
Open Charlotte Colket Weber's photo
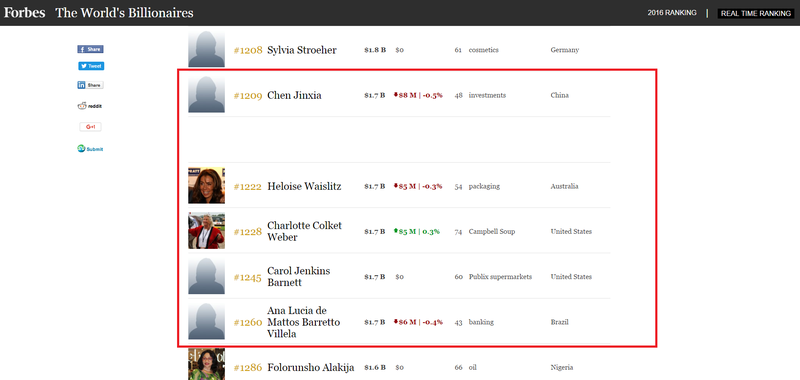click(206, 231)
